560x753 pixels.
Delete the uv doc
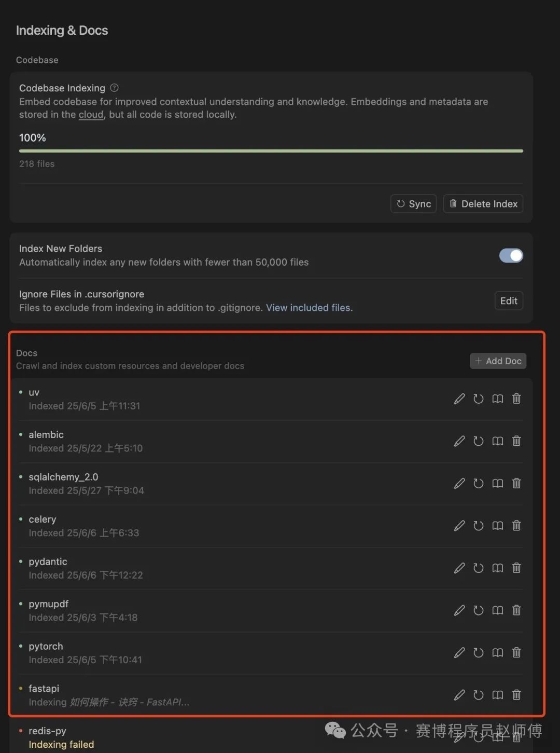pyautogui.click(x=516, y=399)
